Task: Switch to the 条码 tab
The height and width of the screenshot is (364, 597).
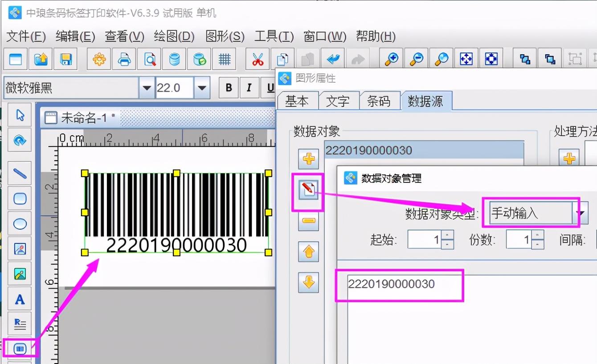Action: [x=379, y=101]
